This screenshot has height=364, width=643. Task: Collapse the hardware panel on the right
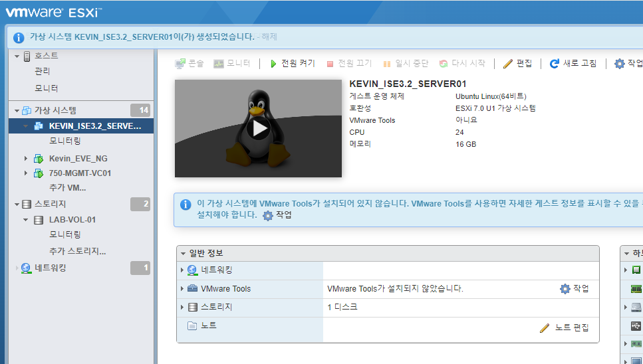coord(626,254)
